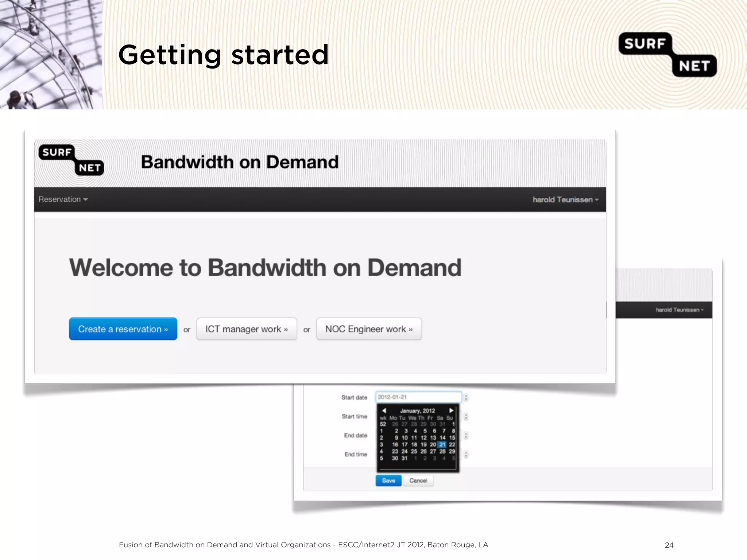Go to next month in calendar
747x560 pixels.
451,411
